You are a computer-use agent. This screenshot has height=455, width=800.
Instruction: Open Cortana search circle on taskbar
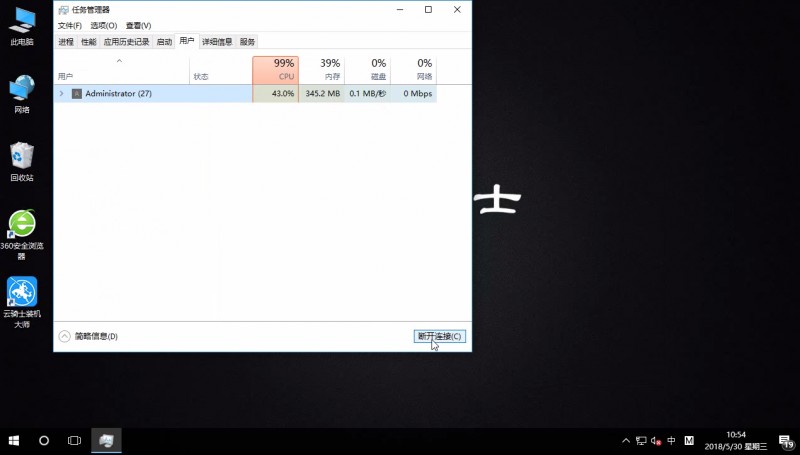pos(44,441)
